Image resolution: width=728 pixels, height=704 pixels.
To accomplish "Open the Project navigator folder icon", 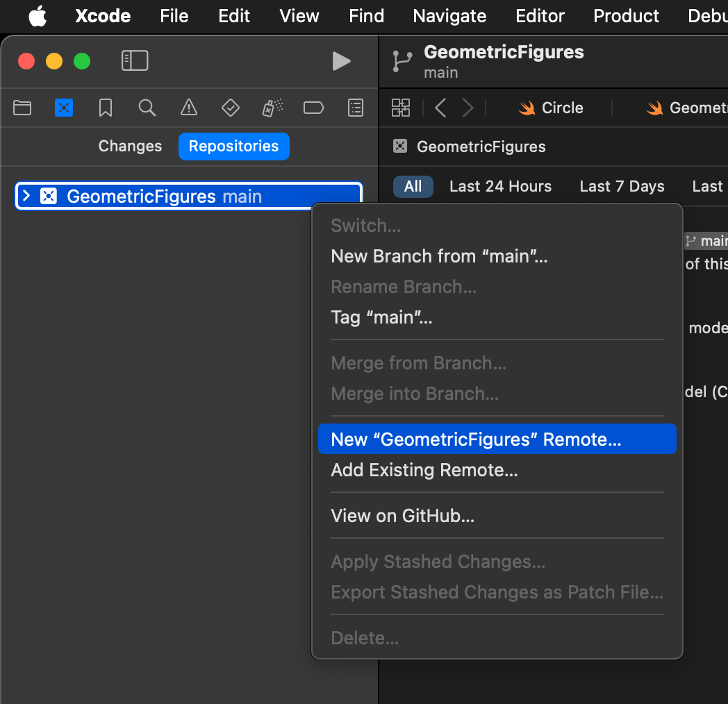I will pyautogui.click(x=22, y=108).
